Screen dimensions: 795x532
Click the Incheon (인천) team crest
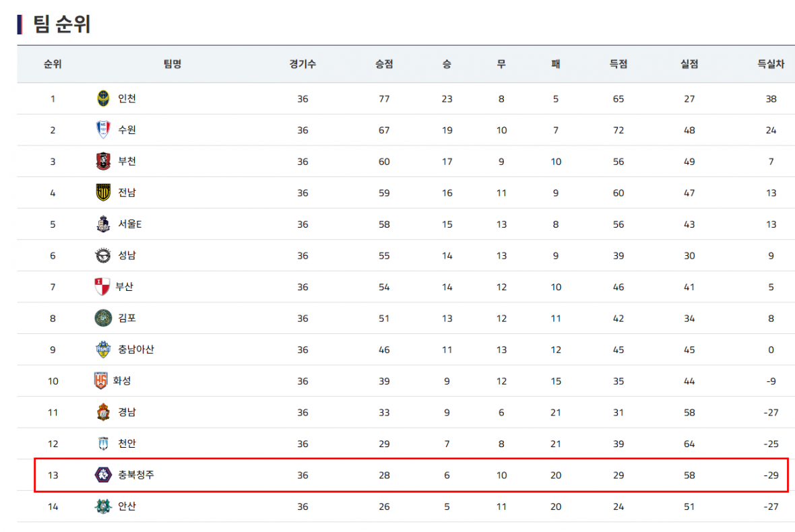point(102,98)
